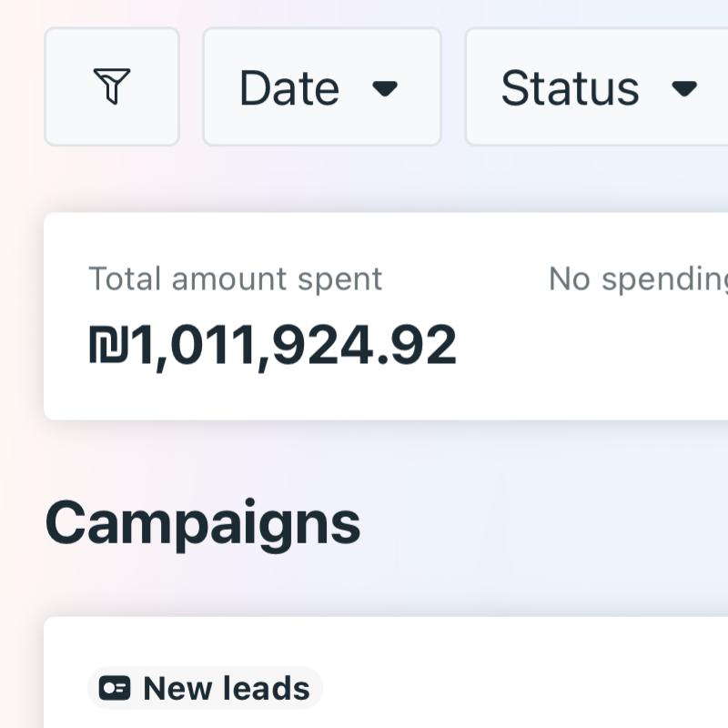This screenshot has width=728, height=728.
Task: Click the word Status in filter bar
Action: click(570, 88)
